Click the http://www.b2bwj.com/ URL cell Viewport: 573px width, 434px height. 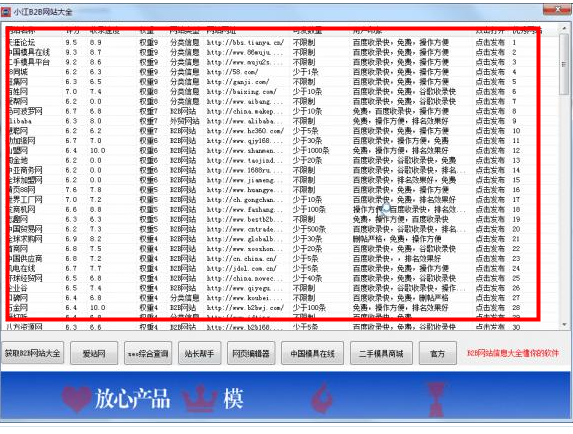pos(245,308)
